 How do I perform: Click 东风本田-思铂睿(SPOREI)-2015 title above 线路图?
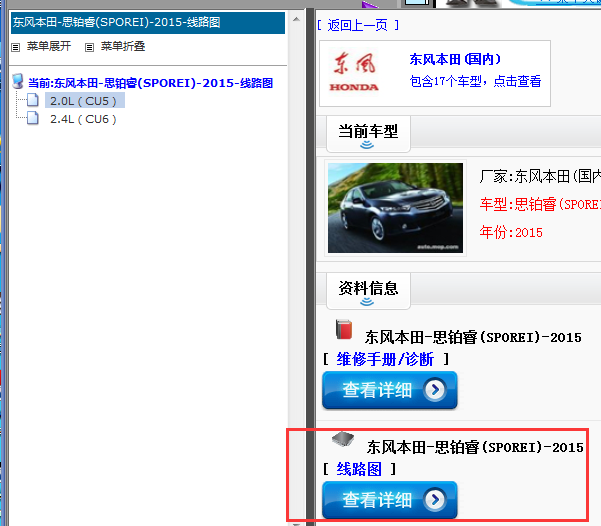475,447
